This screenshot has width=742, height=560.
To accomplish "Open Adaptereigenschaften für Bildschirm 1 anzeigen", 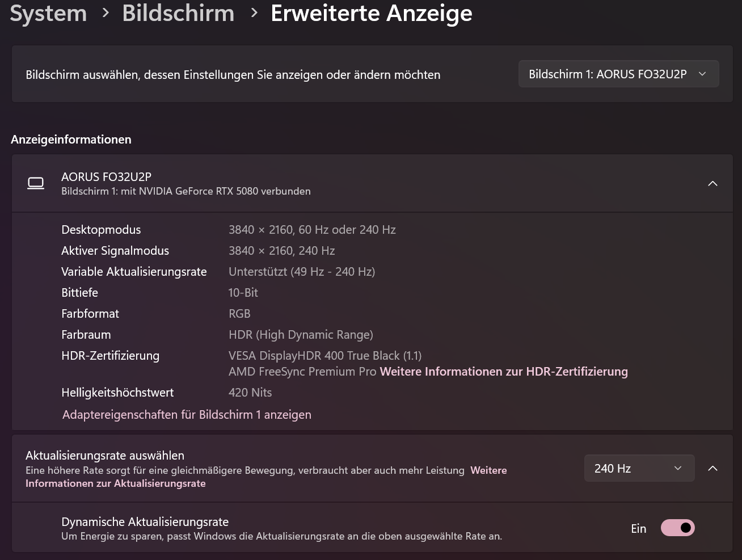I will (187, 415).
